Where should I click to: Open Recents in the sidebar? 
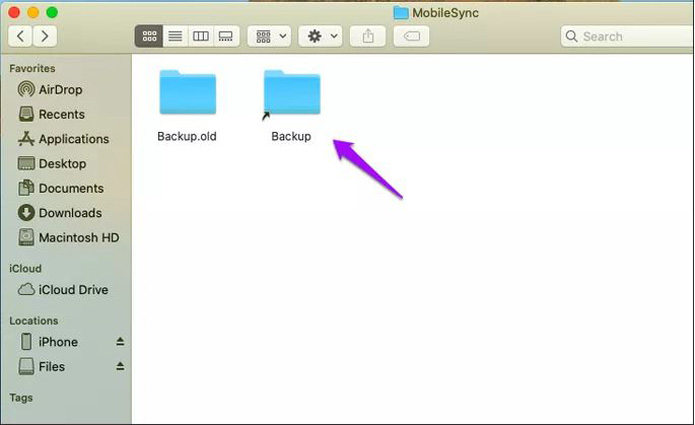(x=61, y=114)
